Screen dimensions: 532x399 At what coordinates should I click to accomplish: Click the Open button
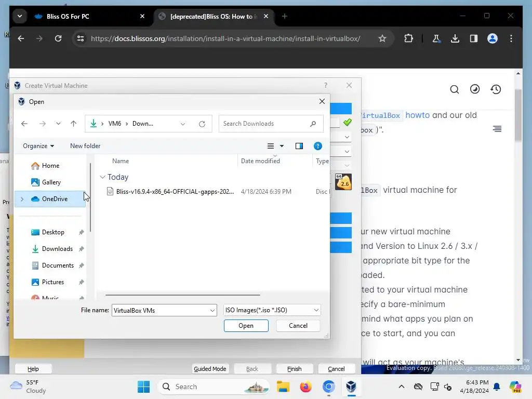246,326
